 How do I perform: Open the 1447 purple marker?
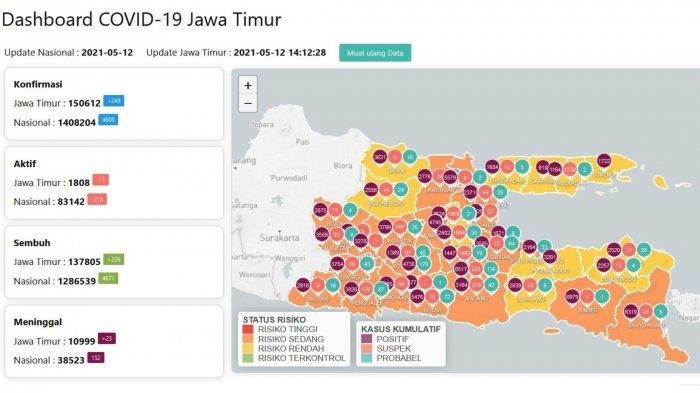[450, 253]
